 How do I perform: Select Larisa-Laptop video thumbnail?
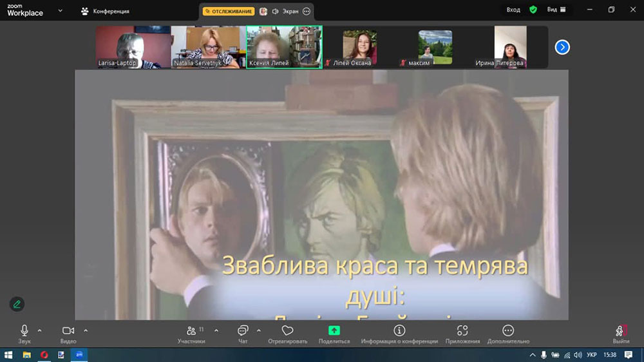pyautogui.click(x=133, y=47)
